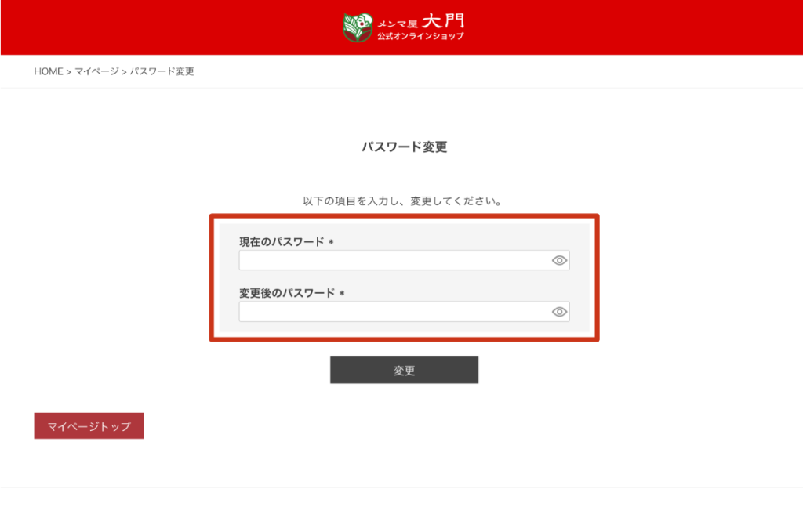
Task: Toggle visibility of the new password field
Action: 559,312
